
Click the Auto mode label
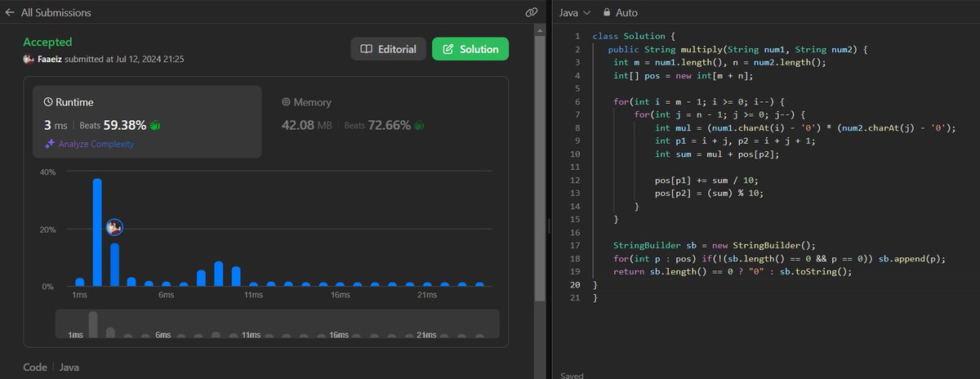pos(626,13)
